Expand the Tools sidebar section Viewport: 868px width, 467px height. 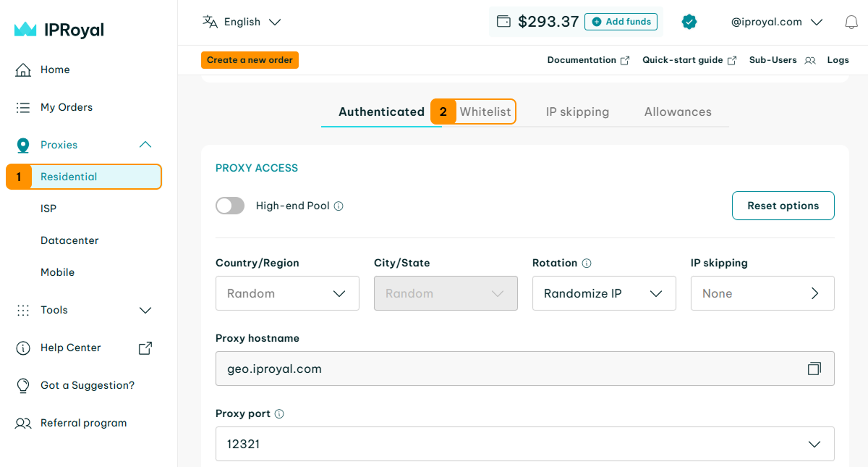[x=145, y=310]
